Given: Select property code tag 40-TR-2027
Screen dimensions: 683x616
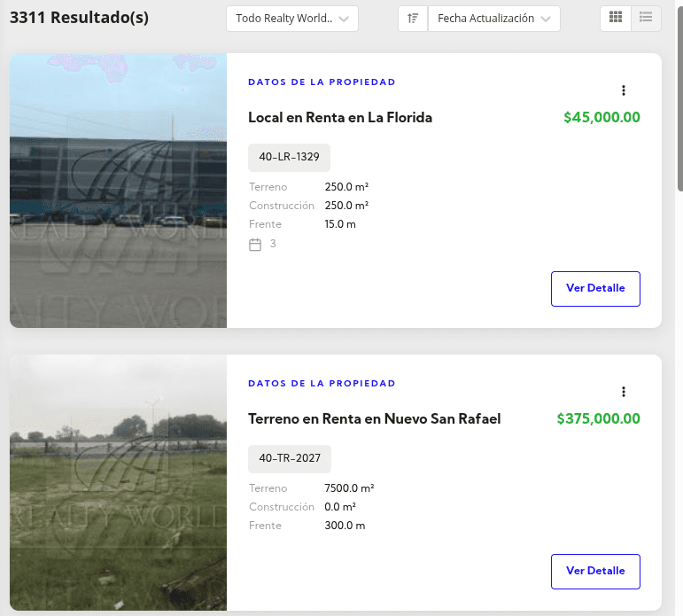Looking at the screenshot, I should (290, 459).
